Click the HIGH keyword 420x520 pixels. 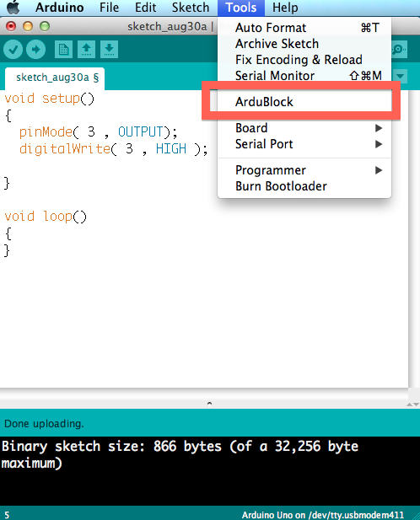point(171,149)
